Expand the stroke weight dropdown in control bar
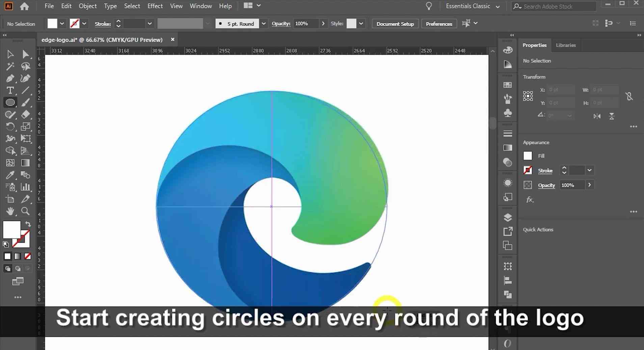This screenshot has width=644, height=350. [x=150, y=24]
